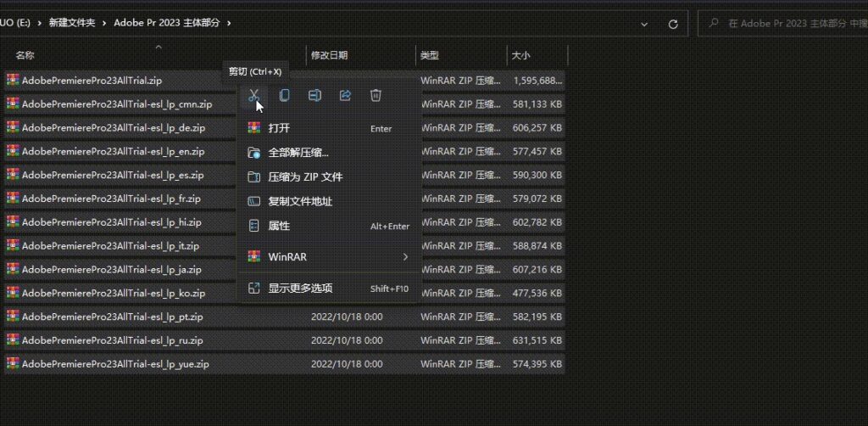
Task: Expand chevron after 新建文件夹 breadcrumb
Action: 104,23
